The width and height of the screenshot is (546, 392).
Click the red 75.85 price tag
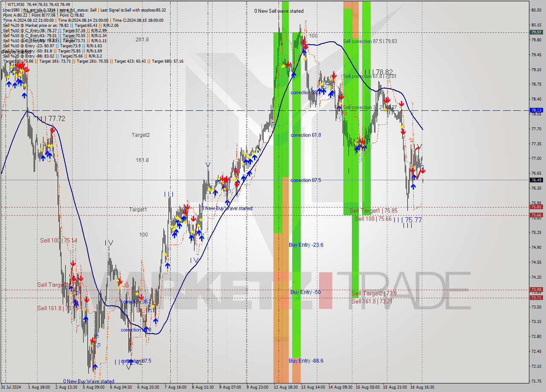(x=536, y=207)
